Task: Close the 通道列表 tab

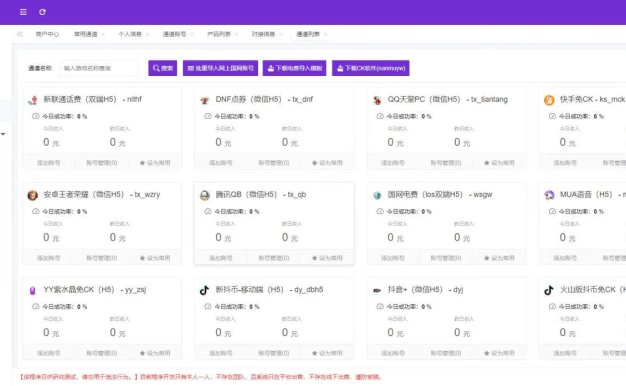Action: (325, 35)
